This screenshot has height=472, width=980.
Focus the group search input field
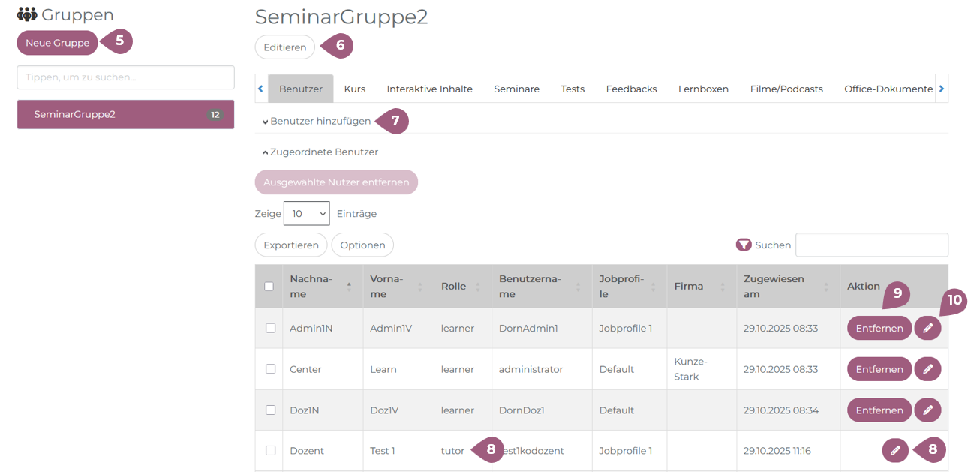[125, 77]
